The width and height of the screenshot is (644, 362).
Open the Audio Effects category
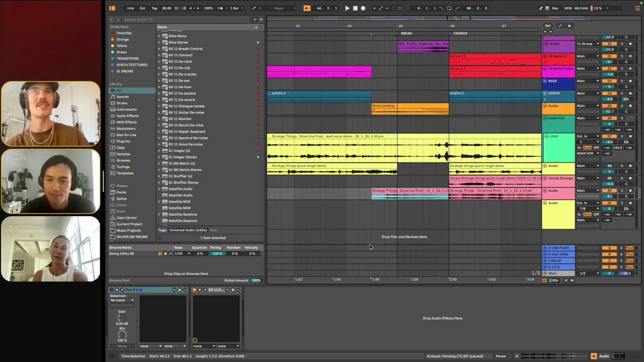(127, 116)
